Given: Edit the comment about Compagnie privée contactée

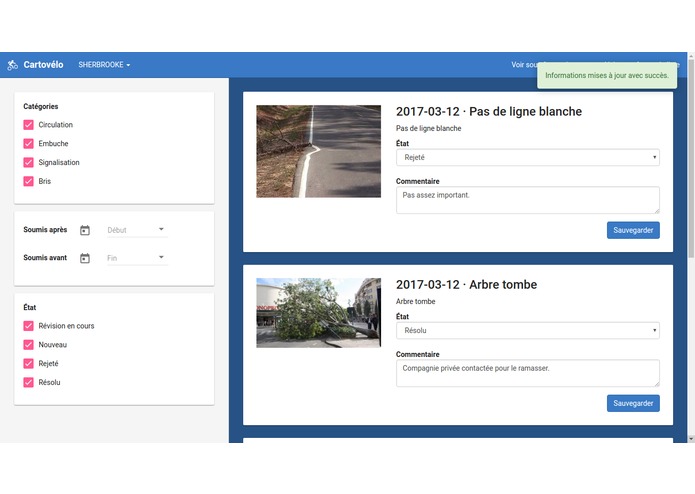Looking at the screenshot, I should click(x=527, y=373).
